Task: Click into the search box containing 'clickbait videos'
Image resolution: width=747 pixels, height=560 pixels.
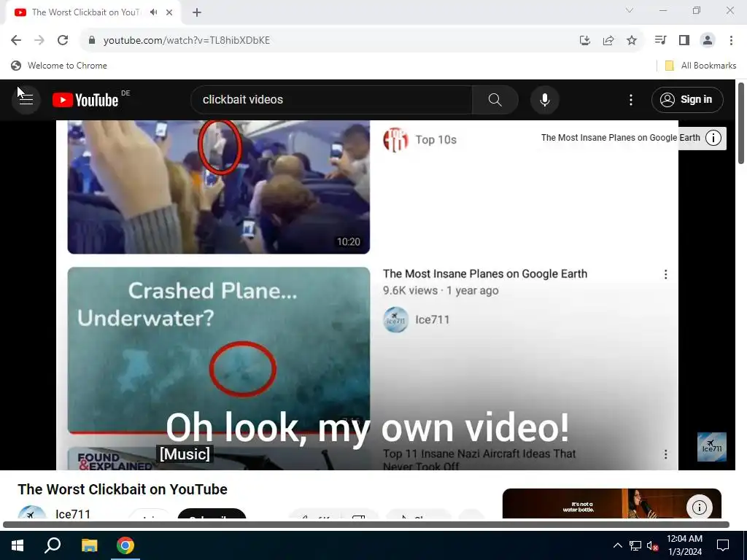Action: [x=332, y=99]
